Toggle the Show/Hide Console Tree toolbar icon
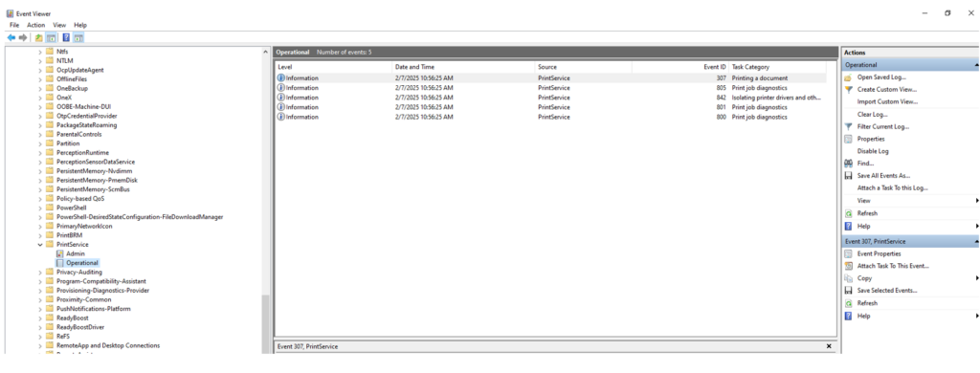980x373 pixels. pos(52,38)
